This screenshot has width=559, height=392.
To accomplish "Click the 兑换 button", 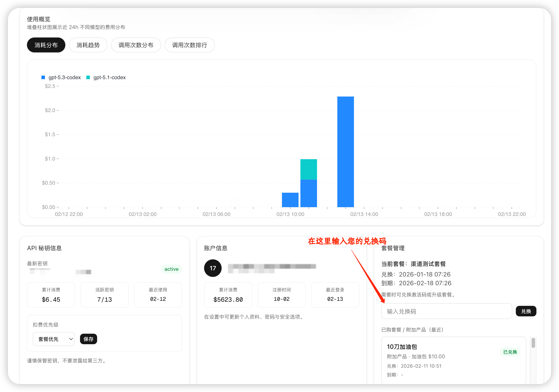I will tap(526, 311).
